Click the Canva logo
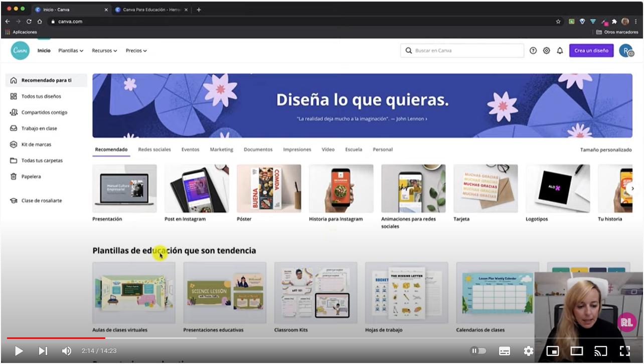This screenshot has width=644, height=364. pyautogui.click(x=20, y=51)
